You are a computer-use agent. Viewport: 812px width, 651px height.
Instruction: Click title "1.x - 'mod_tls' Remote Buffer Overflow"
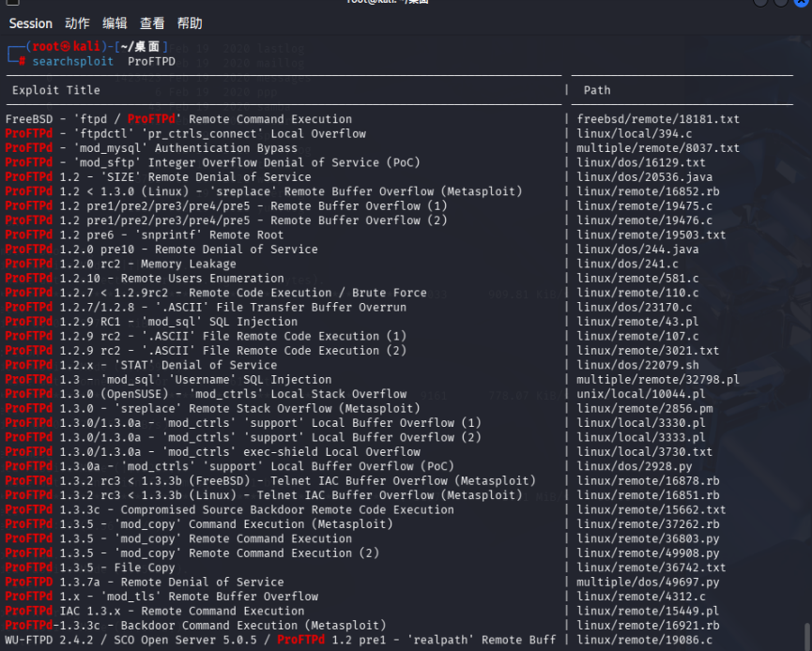click(189, 597)
